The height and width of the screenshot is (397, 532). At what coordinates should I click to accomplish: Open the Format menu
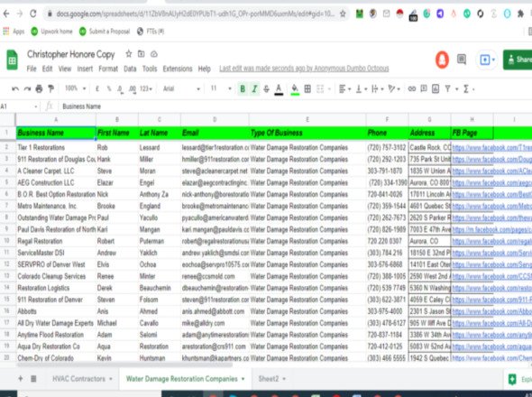(x=108, y=69)
